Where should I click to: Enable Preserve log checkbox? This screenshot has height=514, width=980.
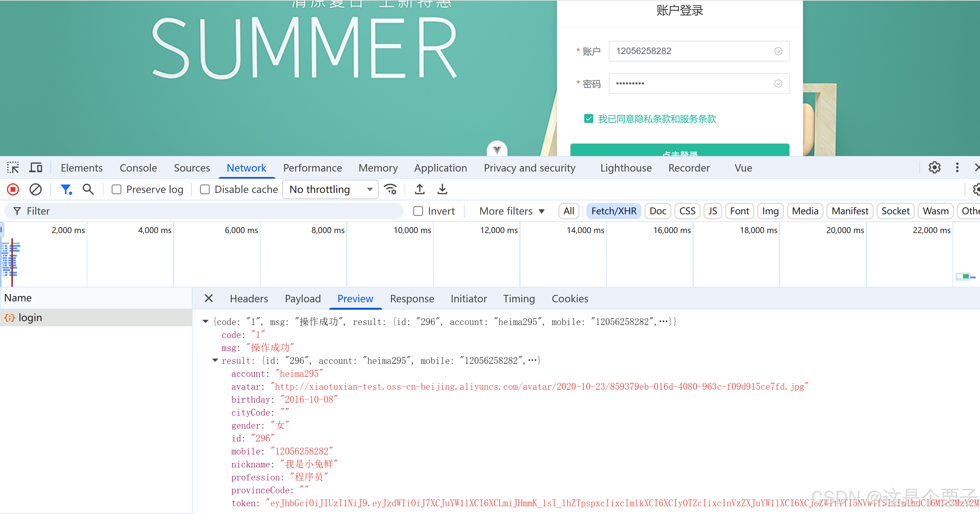[117, 189]
